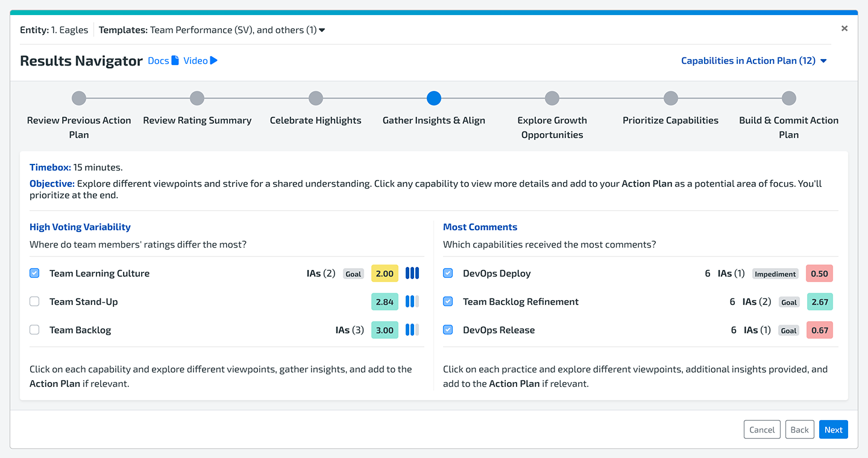Viewport: 868px width, 458px height.
Task: Uncheck the DevOps Deploy checkbox
Action: pyautogui.click(x=448, y=273)
